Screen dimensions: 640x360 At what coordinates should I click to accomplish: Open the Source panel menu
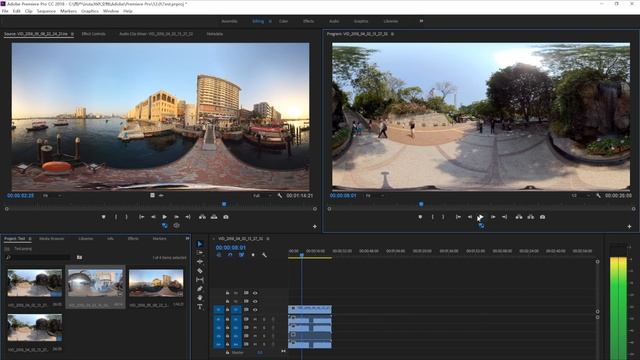pos(72,34)
